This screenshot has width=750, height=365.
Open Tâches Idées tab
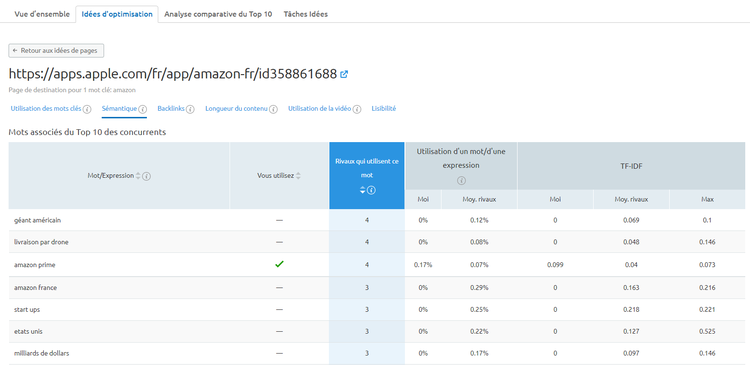[x=306, y=14]
